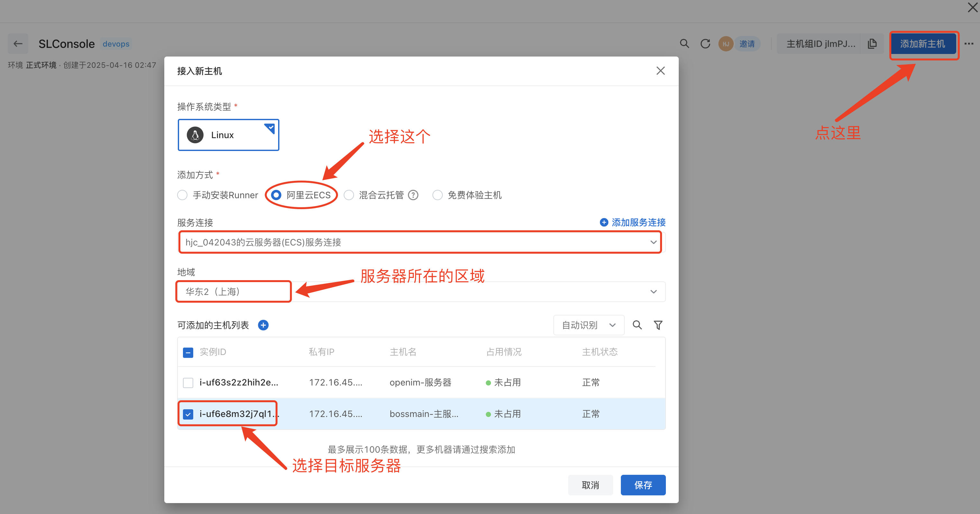This screenshot has width=980, height=514.
Task: Close the outer panel using the top-right X
Action: (972, 7)
